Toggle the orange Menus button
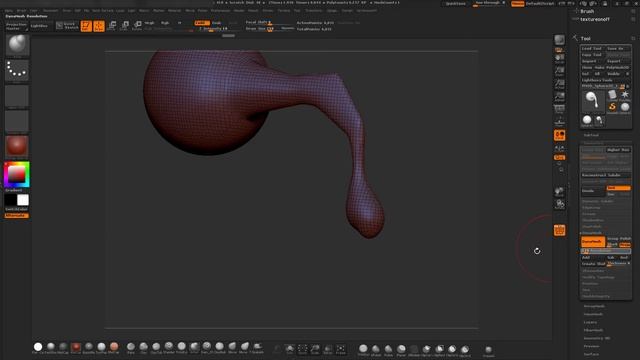640x360 pixels. (x=517, y=4)
